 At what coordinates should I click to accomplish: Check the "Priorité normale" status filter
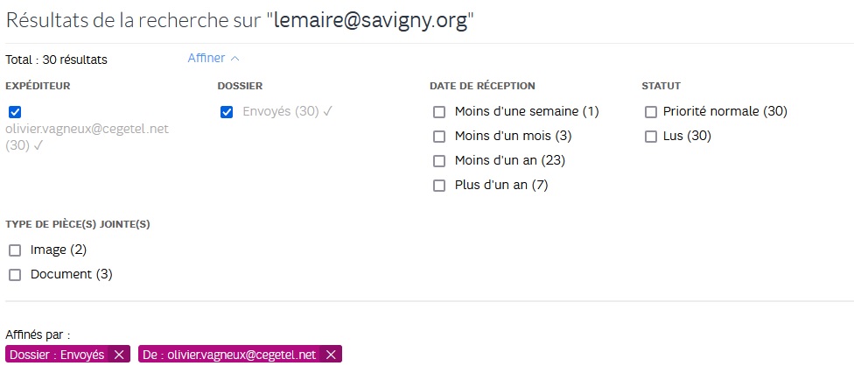[x=651, y=112]
